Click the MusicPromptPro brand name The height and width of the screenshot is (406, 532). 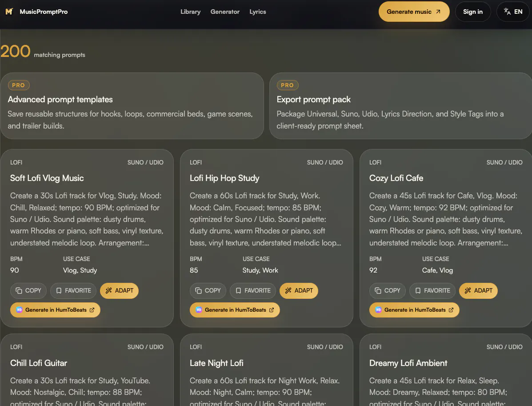[44, 12]
